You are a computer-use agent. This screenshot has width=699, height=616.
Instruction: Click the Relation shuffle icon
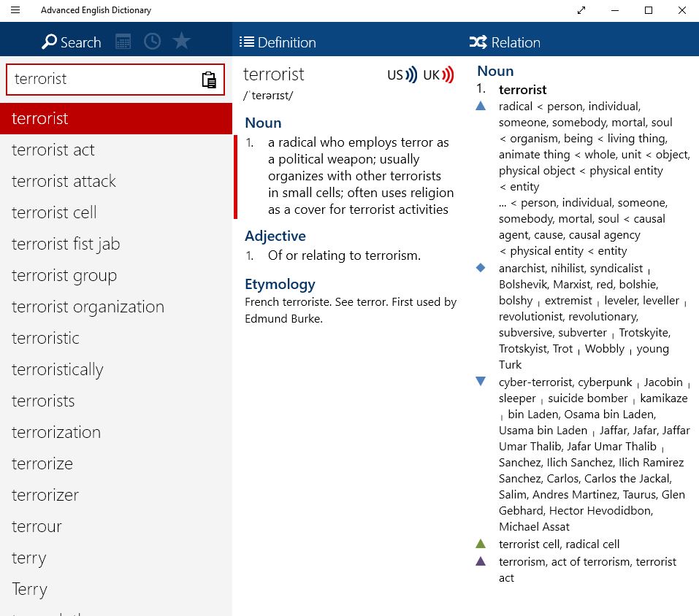pos(480,42)
